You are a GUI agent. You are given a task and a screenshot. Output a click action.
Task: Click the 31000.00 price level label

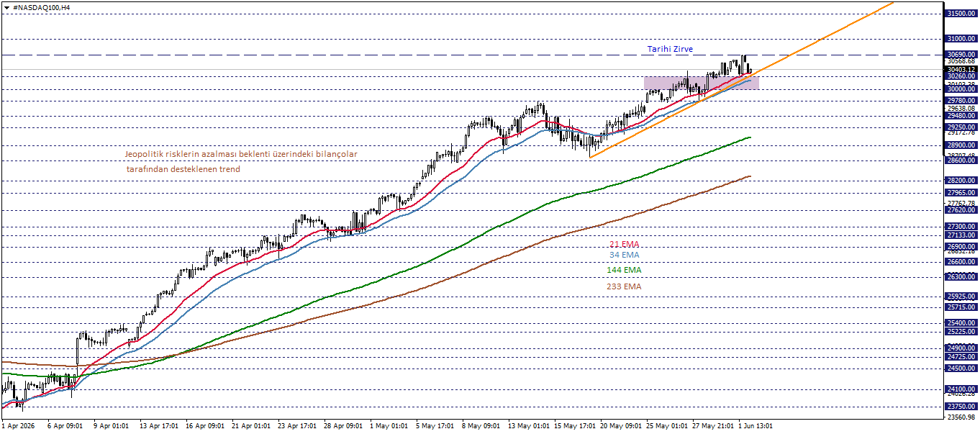click(x=961, y=39)
